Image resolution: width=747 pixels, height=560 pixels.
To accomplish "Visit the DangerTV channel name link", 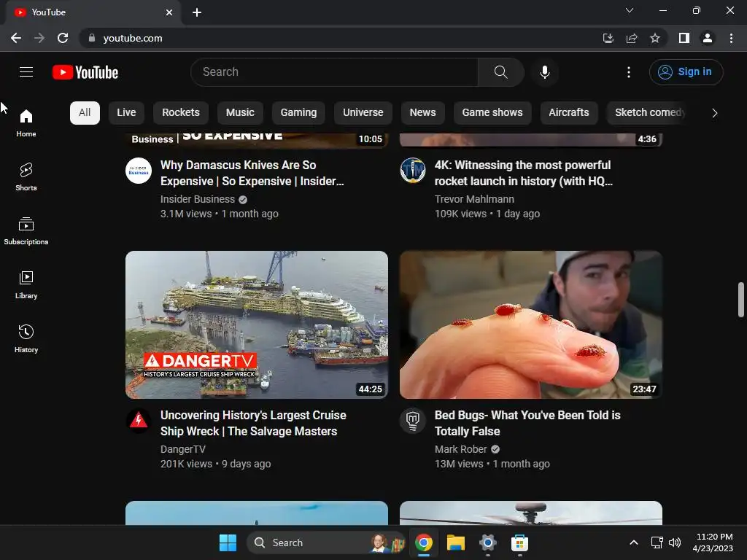I will click(x=183, y=449).
